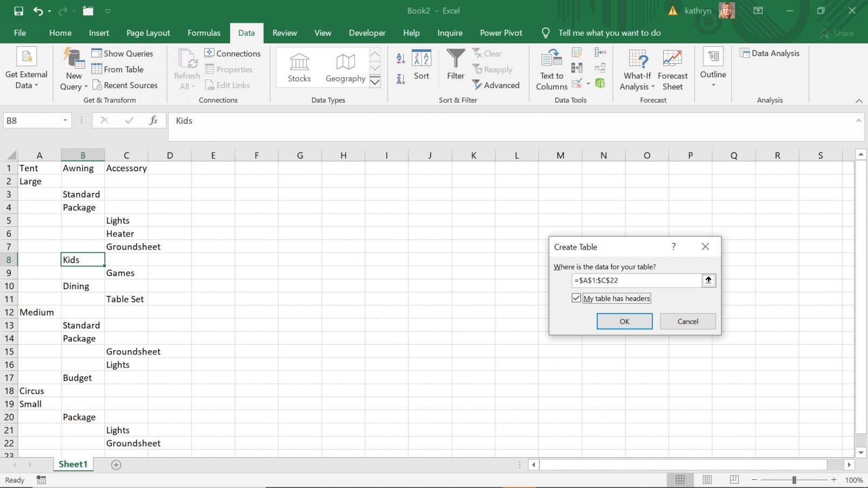Switch to Page Break Preview icon
This screenshot has height=488, width=868.
[734, 479]
